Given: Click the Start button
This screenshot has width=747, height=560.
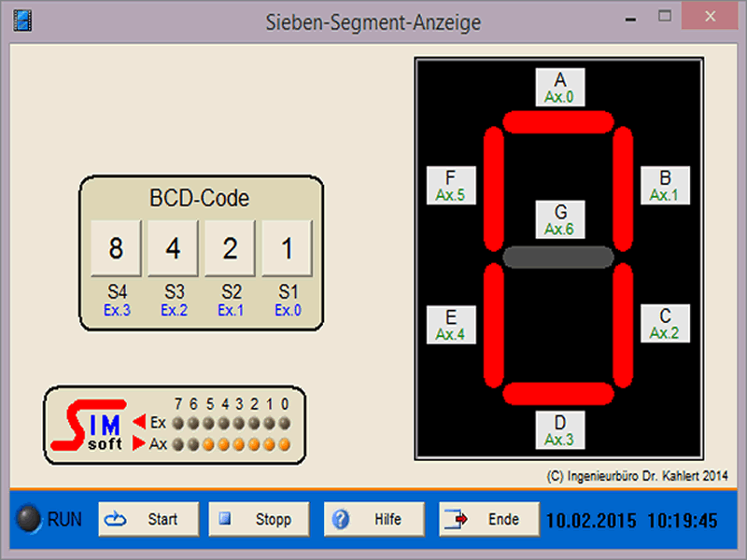Looking at the screenshot, I should point(148,519).
